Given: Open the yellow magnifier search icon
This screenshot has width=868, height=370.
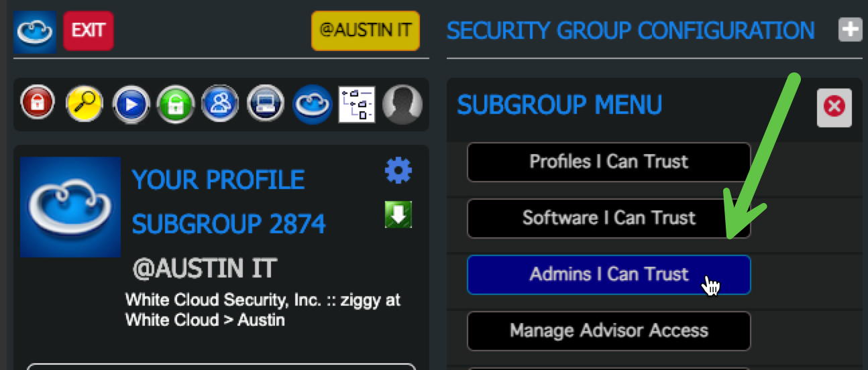Looking at the screenshot, I should point(85,105).
